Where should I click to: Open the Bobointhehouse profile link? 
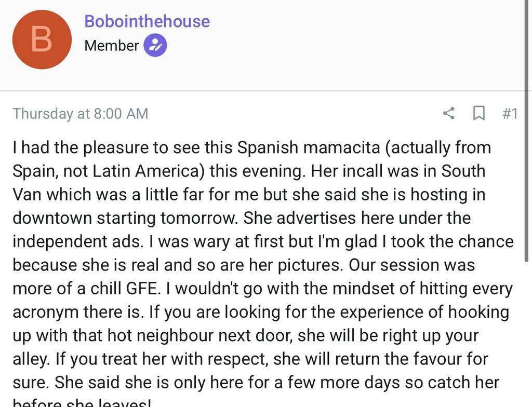click(x=147, y=21)
